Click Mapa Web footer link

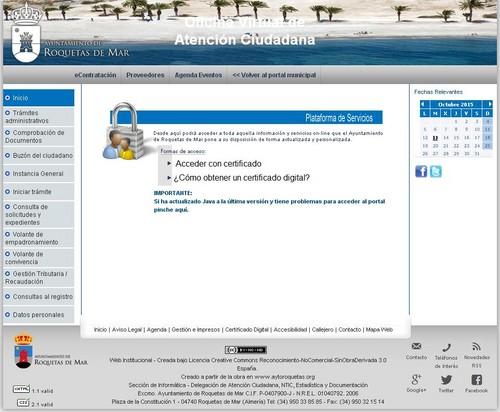[x=379, y=329]
